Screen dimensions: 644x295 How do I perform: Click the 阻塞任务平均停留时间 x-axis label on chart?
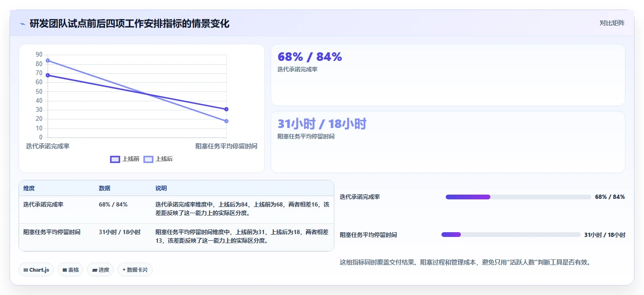[226, 146]
